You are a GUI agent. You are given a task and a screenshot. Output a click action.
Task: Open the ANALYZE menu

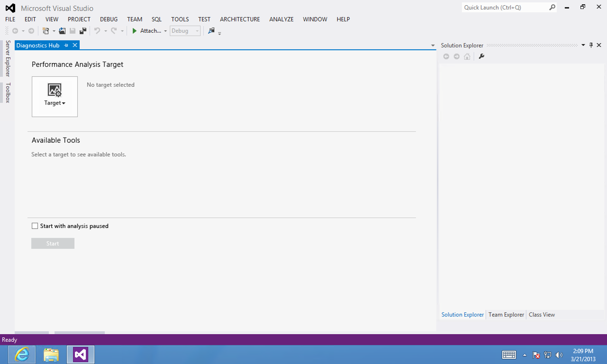click(x=281, y=19)
